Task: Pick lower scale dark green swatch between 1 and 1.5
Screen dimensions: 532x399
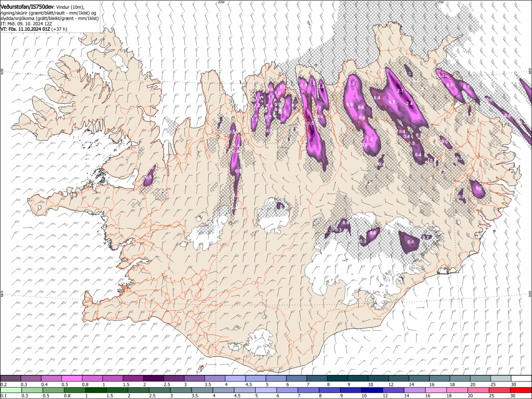Action: click(96, 390)
